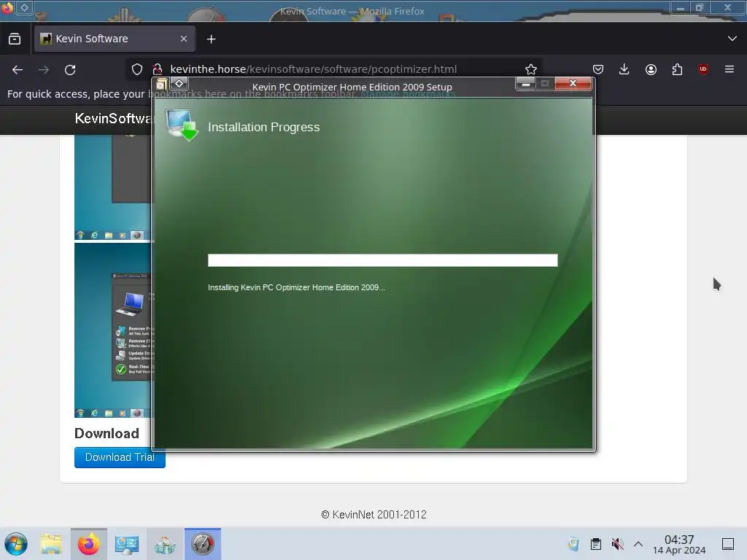Click the KevinSoftware site header logo
This screenshot has width=747, height=560.
coord(113,119)
